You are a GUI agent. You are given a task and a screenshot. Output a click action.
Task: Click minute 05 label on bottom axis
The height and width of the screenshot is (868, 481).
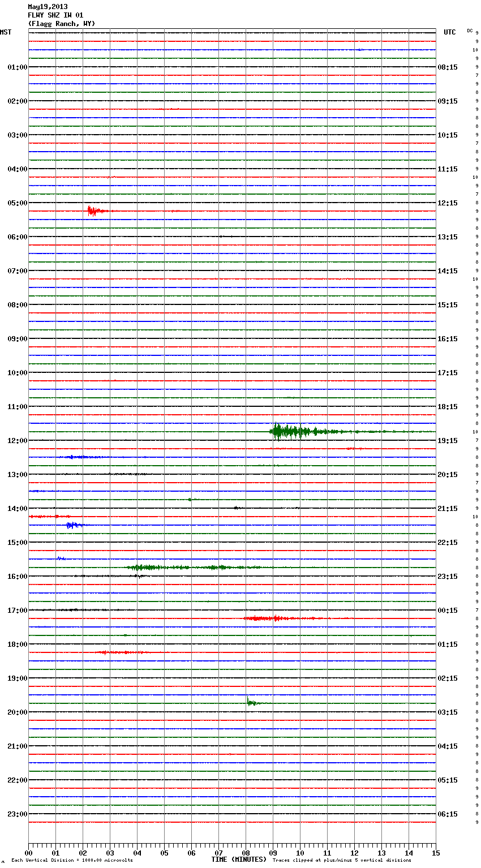164,853
